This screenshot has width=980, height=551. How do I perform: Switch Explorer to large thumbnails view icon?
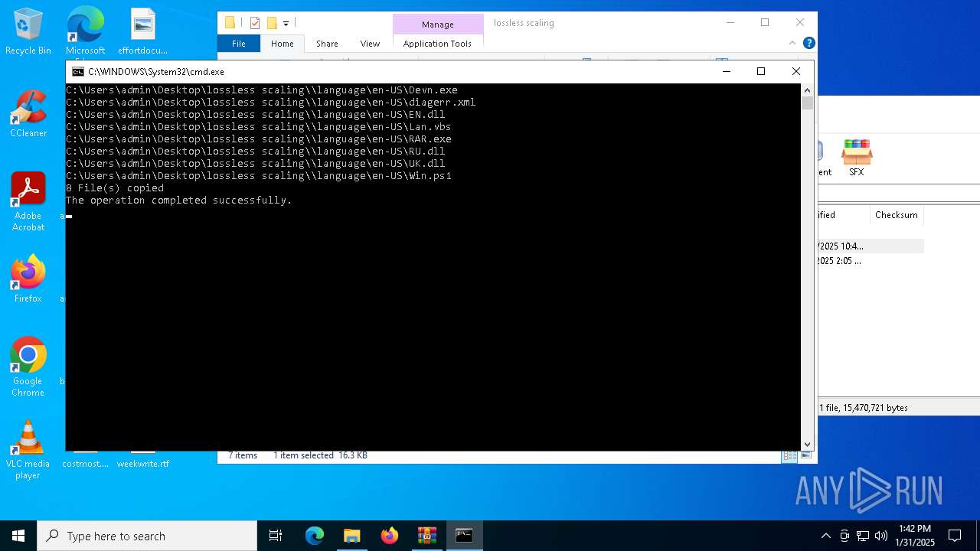[805, 455]
